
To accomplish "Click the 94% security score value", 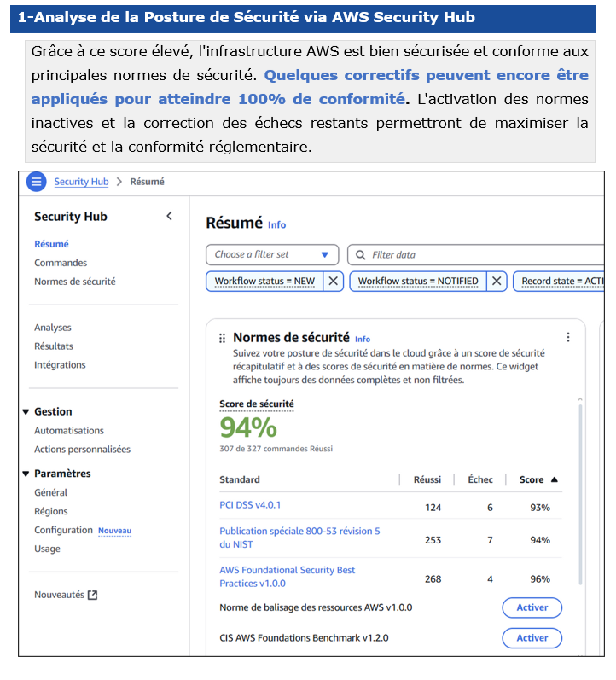I will pos(248,427).
